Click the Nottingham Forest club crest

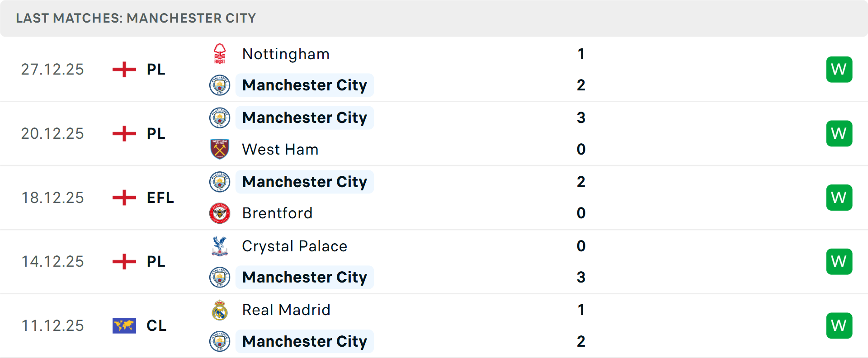220,54
